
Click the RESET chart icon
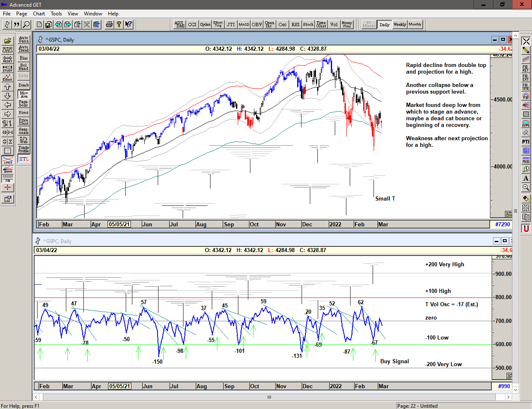pos(7,59)
